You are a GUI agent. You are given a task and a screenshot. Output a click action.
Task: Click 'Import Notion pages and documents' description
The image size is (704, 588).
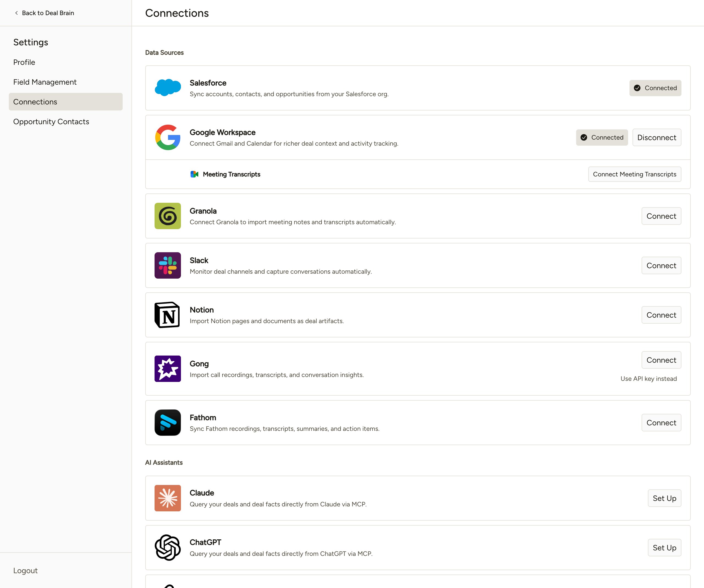click(x=266, y=321)
